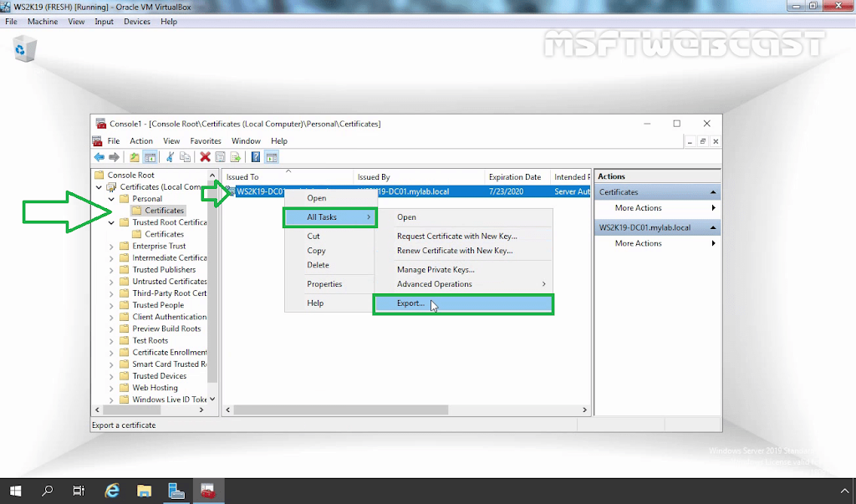Screen dimensions: 856x504
Task: Open the Action menu in Console1
Action: [x=140, y=141]
